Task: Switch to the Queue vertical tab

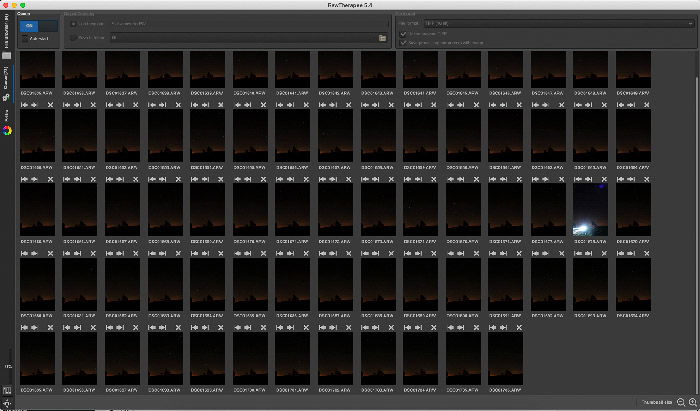Action: tap(7, 85)
